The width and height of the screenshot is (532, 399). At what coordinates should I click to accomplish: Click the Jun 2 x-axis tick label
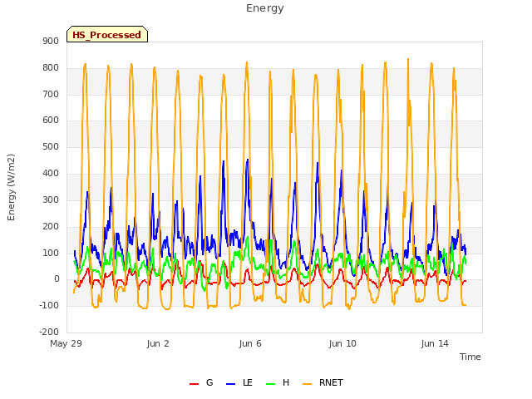point(158,343)
